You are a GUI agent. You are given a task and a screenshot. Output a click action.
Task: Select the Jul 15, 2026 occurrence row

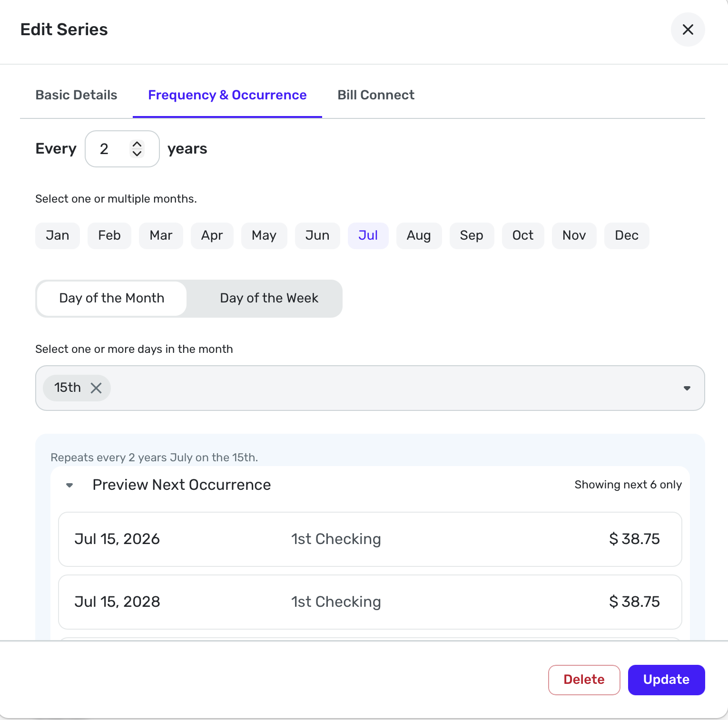[370, 539]
